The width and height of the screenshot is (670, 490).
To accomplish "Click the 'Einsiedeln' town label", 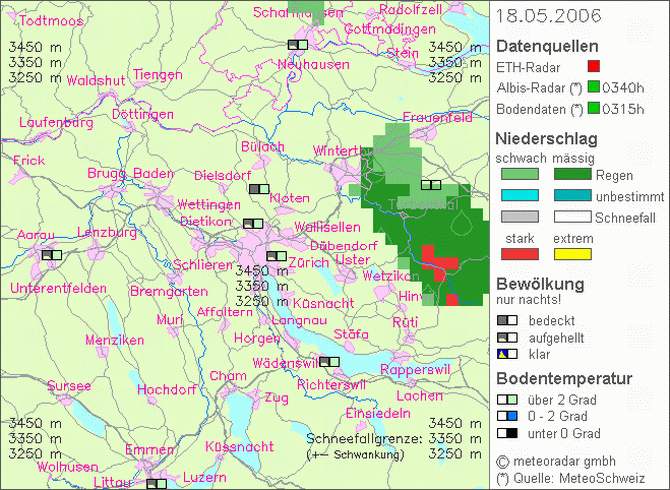I will pyautogui.click(x=378, y=413).
